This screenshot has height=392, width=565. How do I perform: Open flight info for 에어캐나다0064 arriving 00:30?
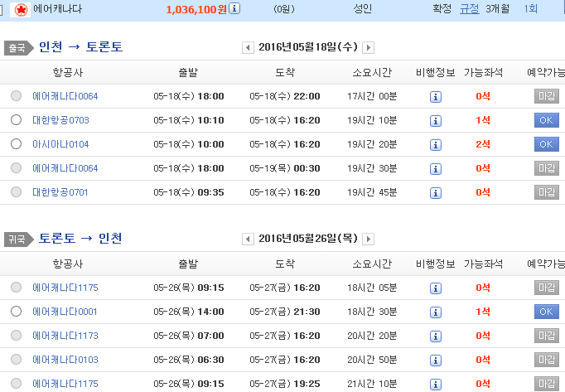point(436,169)
